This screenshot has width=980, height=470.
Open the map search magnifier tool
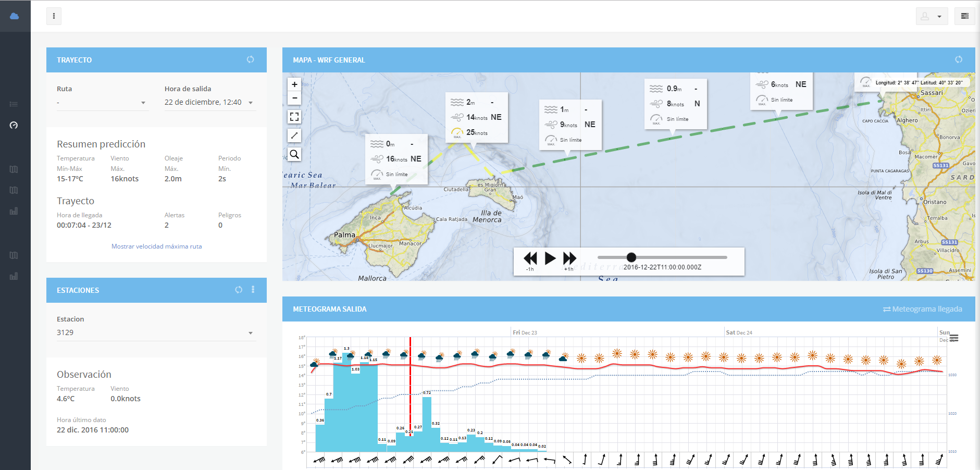click(294, 154)
